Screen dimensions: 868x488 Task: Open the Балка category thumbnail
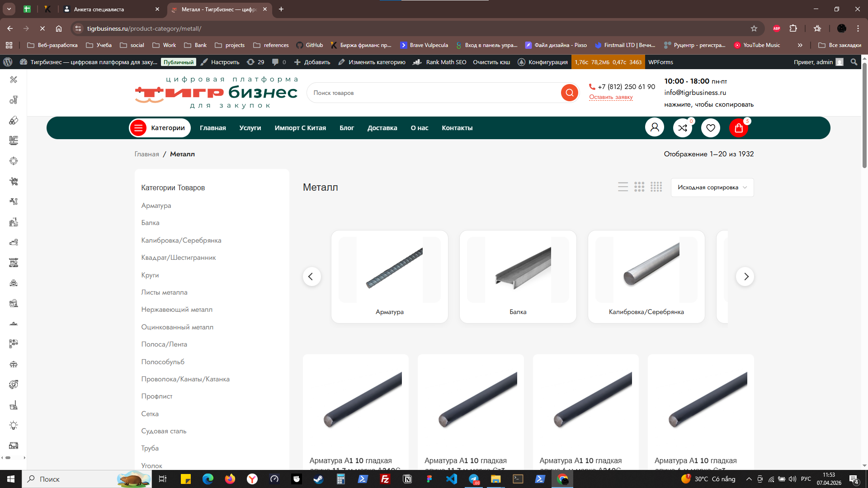click(x=518, y=277)
